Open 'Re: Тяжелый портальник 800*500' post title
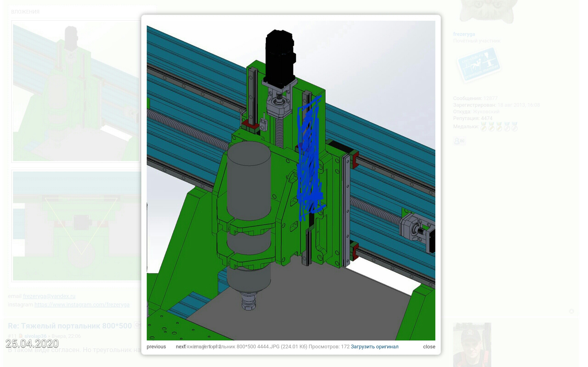Screen dimensions: 588x367 (70, 326)
